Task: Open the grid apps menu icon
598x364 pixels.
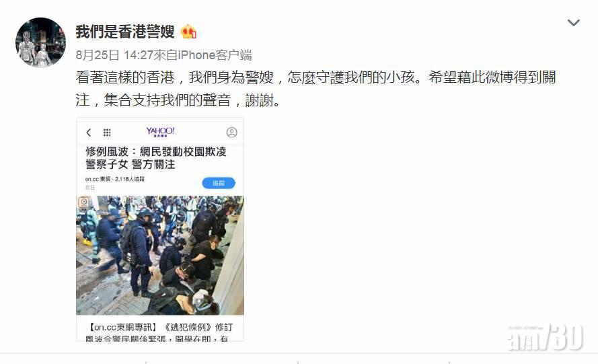Action: pos(107,133)
